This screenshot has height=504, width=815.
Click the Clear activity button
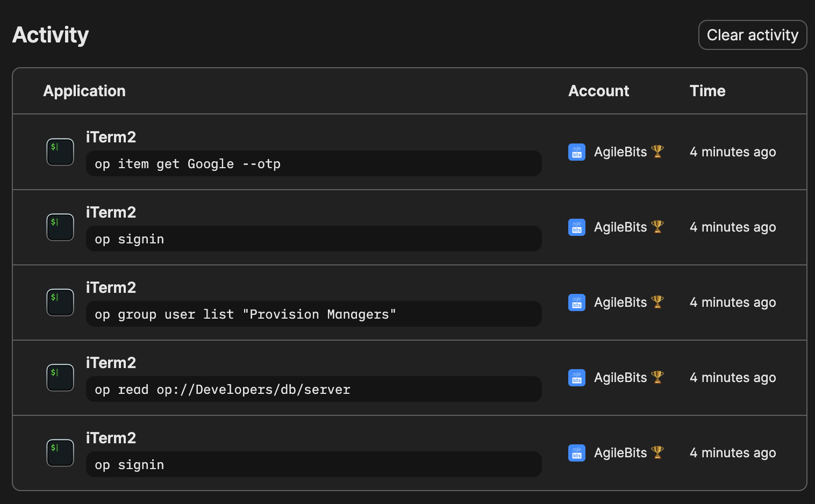click(x=753, y=35)
